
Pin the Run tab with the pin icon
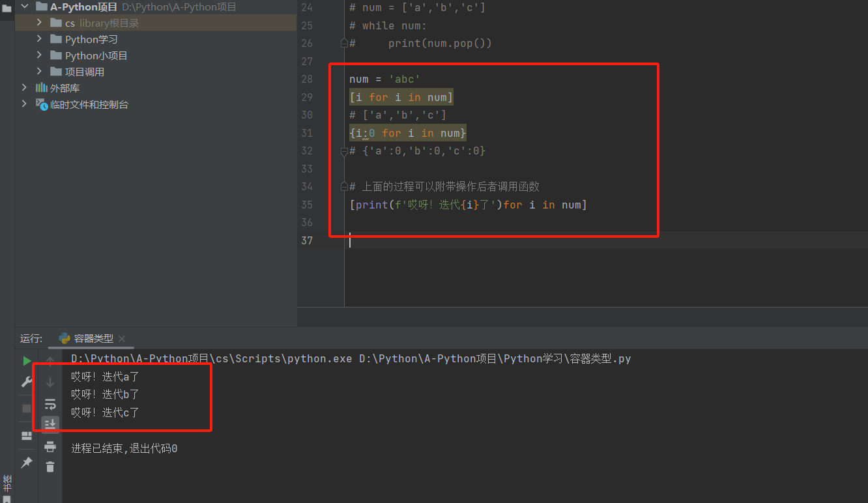(27, 462)
